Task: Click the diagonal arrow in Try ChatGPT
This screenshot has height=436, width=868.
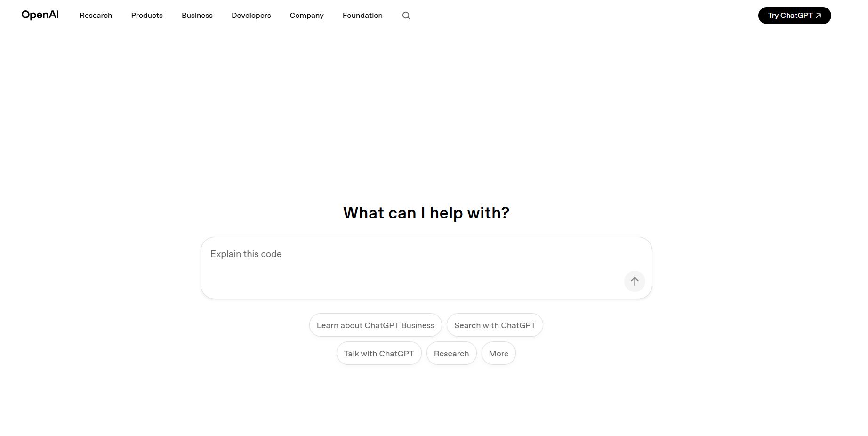Action: click(819, 16)
